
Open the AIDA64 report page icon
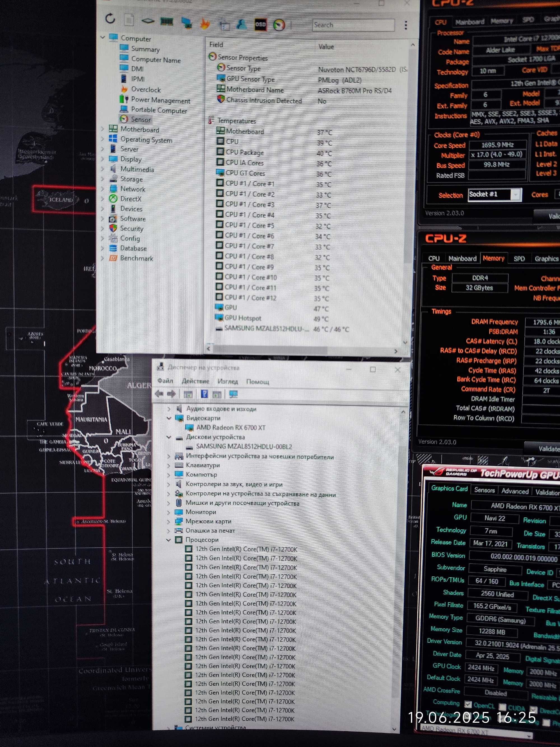[129, 20]
